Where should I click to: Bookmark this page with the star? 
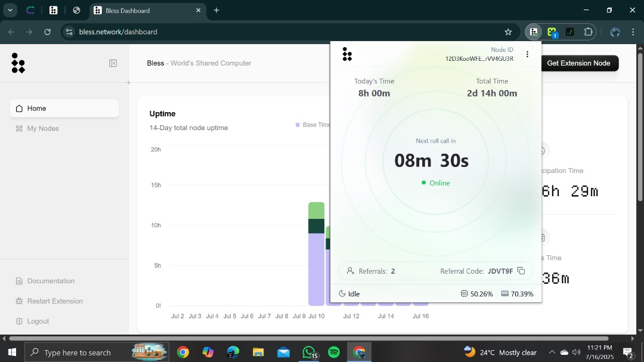[508, 32]
